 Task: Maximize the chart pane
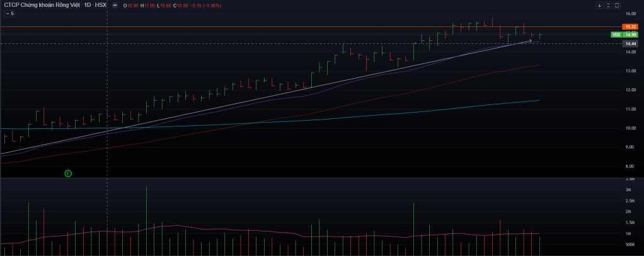[617, 6]
